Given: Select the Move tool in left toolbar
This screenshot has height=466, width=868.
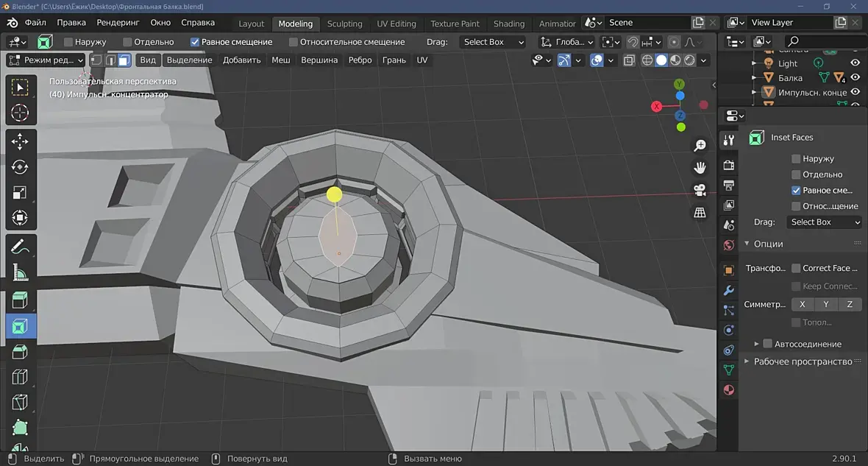Looking at the screenshot, I should click(20, 141).
